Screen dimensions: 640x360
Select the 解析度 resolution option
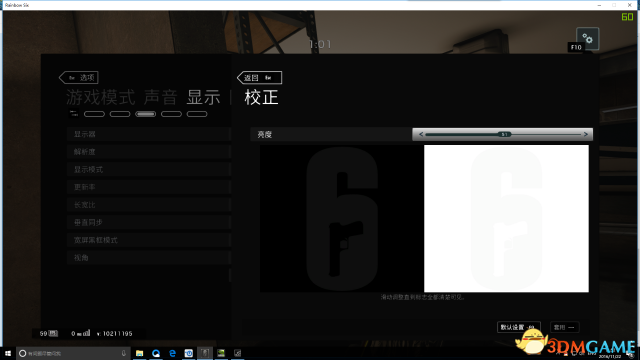tap(149, 152)
